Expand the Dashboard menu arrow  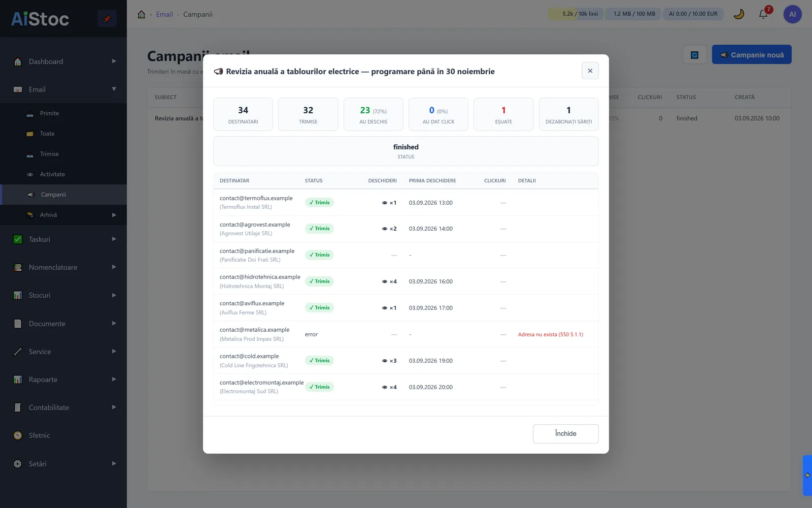114,61
